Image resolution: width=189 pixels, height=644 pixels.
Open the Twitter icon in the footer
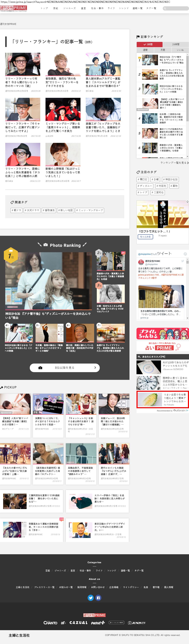point(91,598)
